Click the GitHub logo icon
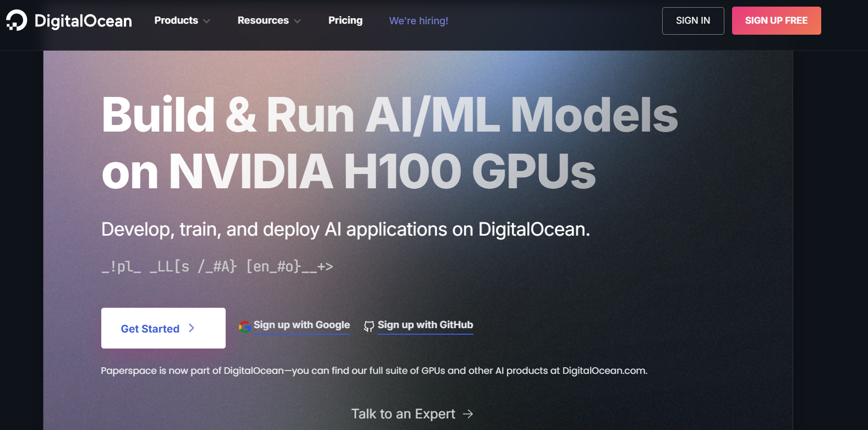868x430 pixels. tap(369, 326)
